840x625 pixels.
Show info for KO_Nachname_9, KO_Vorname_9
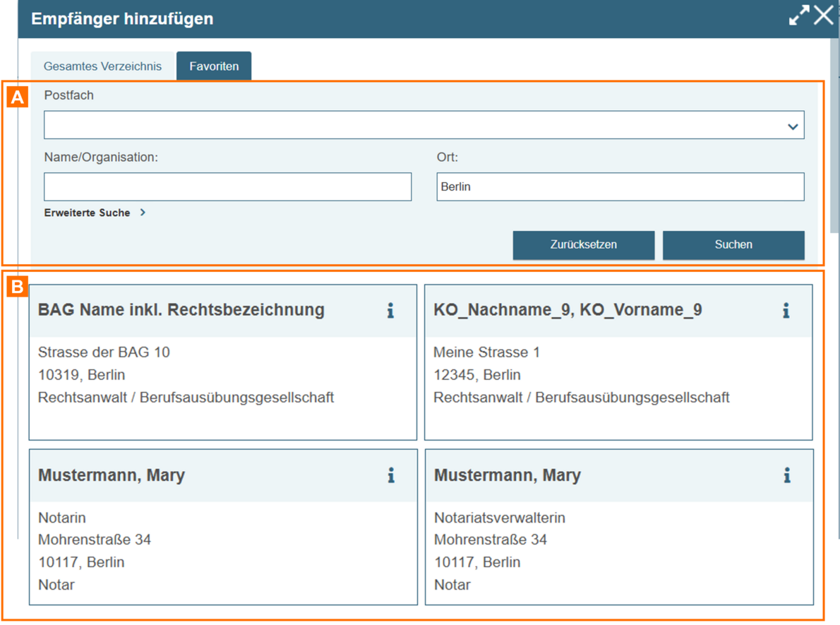(x=786, y=310)
